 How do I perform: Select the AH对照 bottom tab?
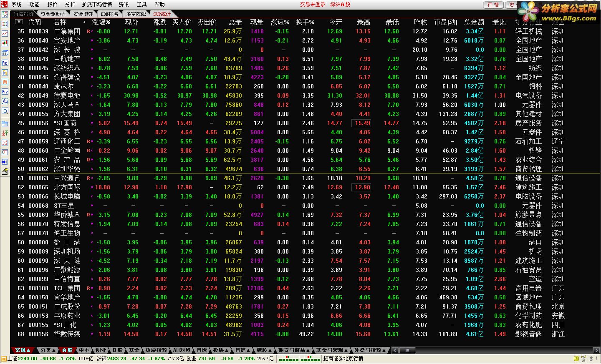(x=182, y=350)
